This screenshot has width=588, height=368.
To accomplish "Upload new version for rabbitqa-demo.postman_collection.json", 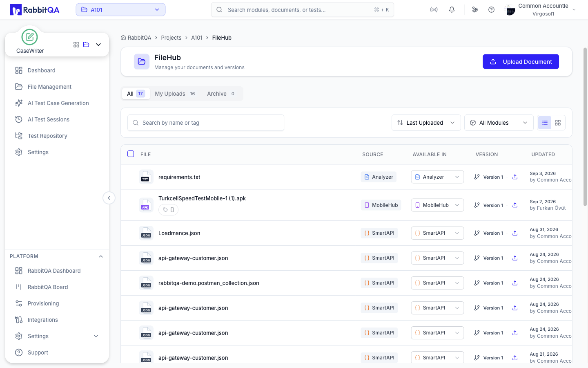I will (515, 283).
